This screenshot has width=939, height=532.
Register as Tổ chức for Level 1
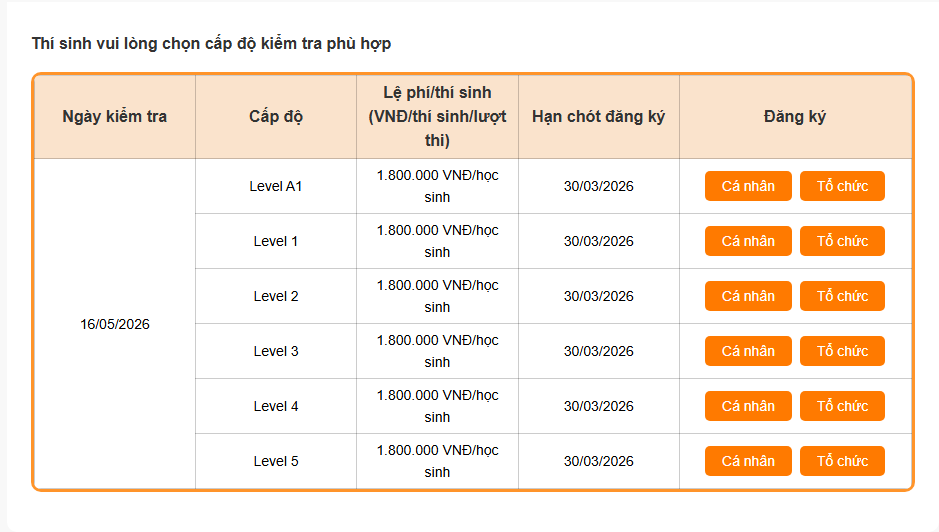click(842, 241)
